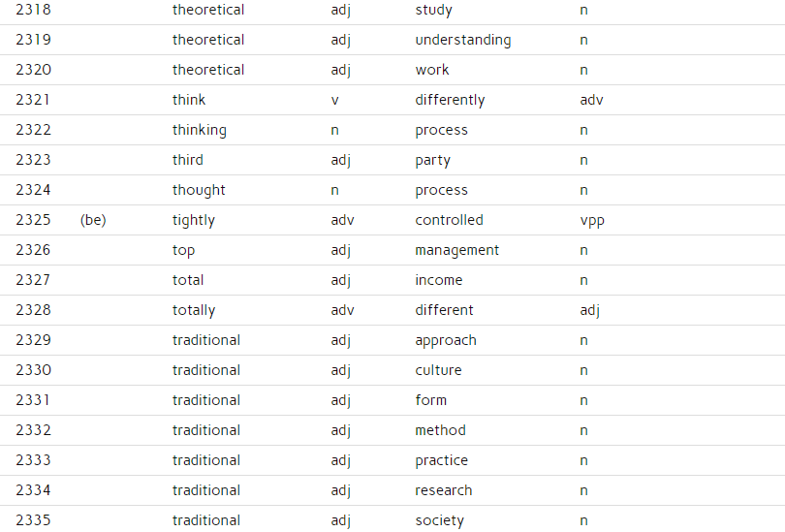Screen dimensions: 785x532
Task: Select 'culture' in row 2330
Action: 438,370
